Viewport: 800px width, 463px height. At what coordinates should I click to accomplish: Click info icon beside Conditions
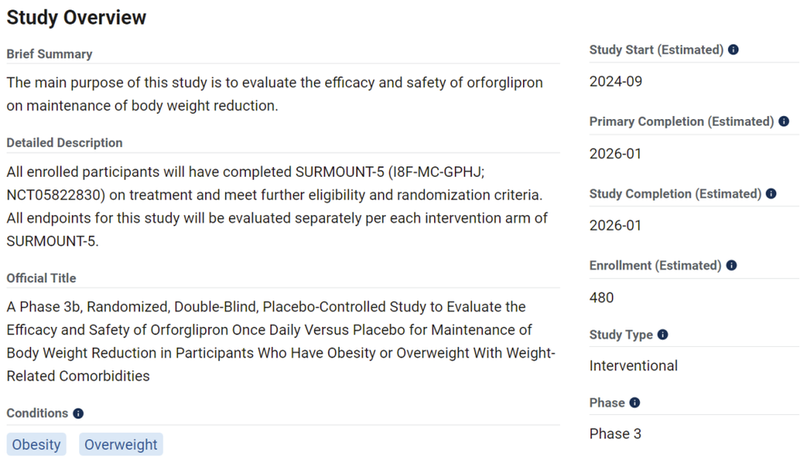78,413
